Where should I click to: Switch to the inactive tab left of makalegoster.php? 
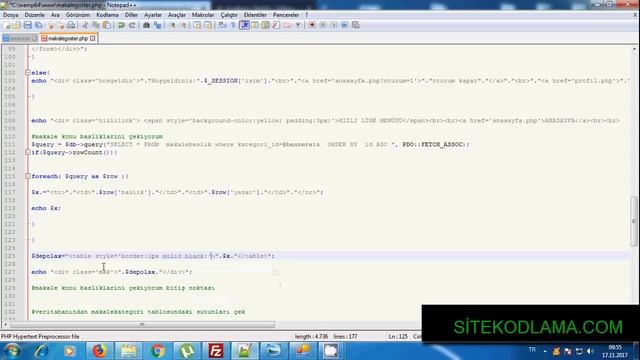(20, 38)
